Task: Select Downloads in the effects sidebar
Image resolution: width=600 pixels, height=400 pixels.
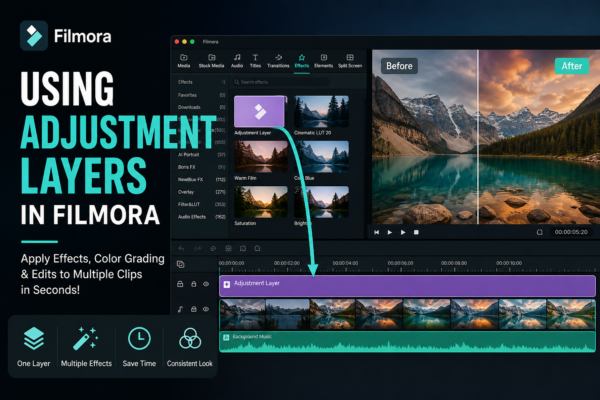Action: (x=201, y=107)
